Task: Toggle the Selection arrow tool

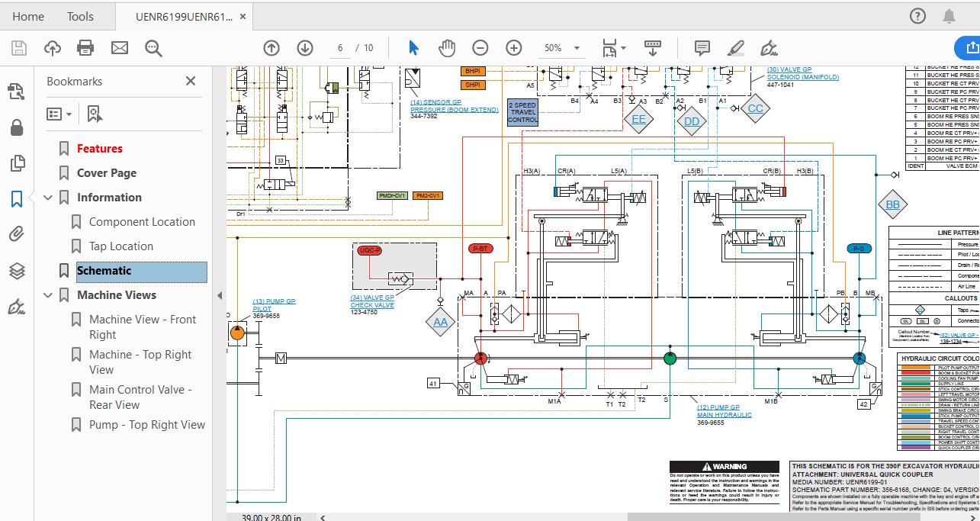Action: tap(413, 48)
